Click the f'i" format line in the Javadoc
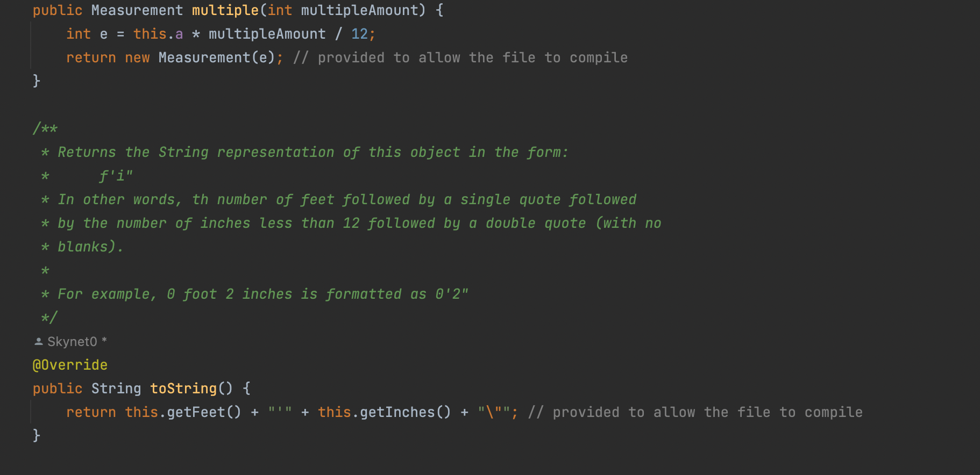 [116, 176]
